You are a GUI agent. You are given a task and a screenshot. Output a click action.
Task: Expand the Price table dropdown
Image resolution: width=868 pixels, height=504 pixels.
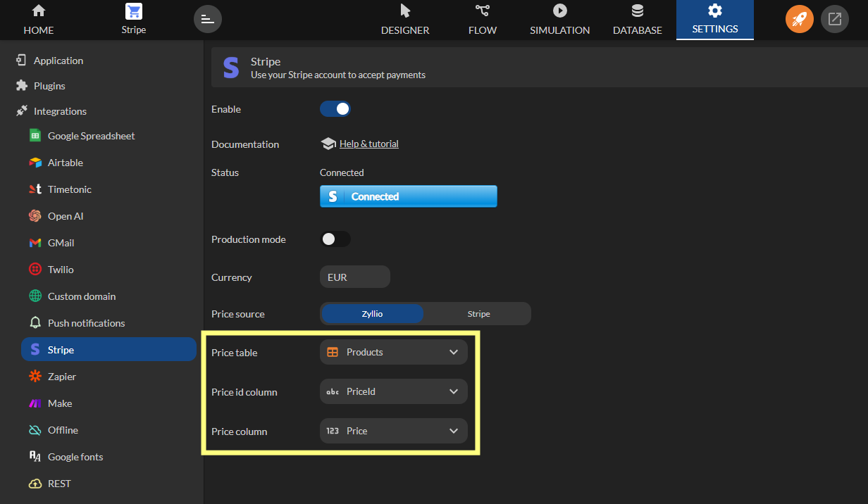(x=393, y=352)
